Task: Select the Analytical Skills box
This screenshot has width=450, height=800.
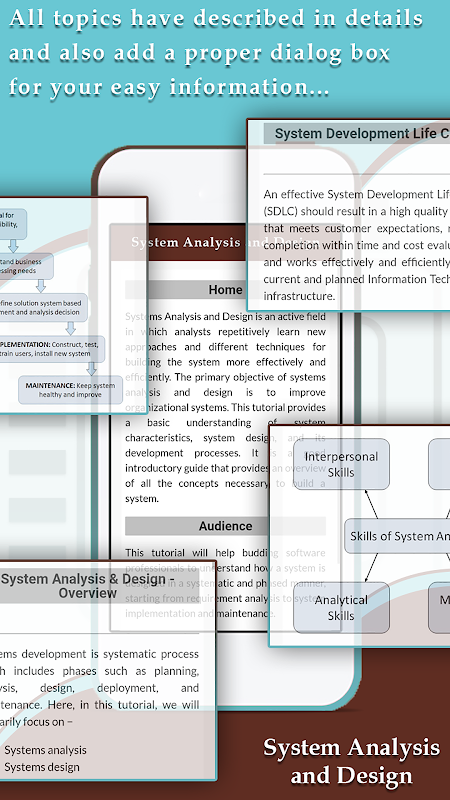Action: coord(341,608)
